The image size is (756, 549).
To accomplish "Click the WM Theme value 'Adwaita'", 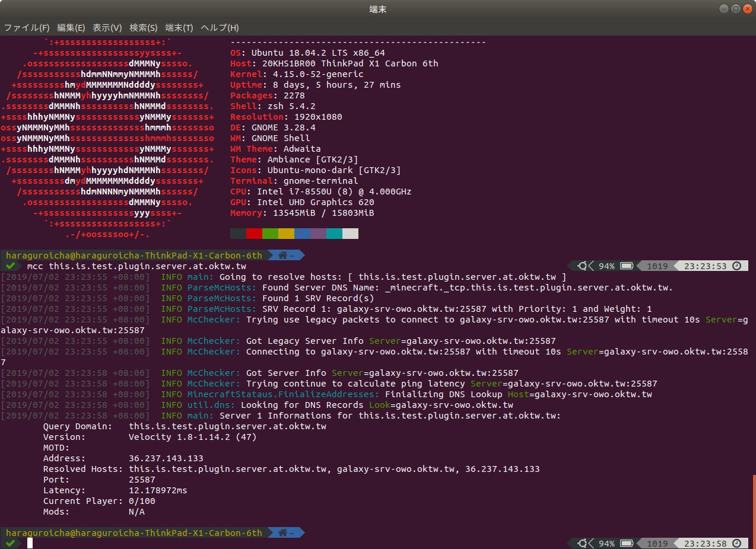I will [x=302, y=149].
